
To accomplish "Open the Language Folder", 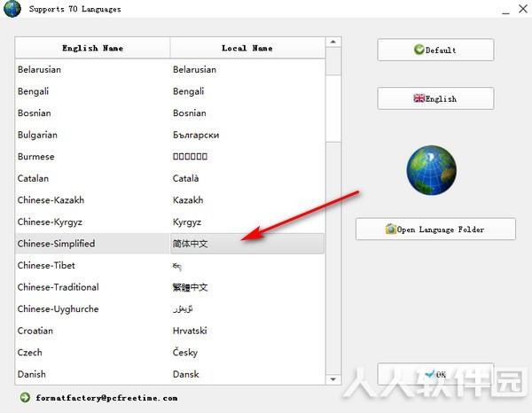I will [x=435, y=230].
